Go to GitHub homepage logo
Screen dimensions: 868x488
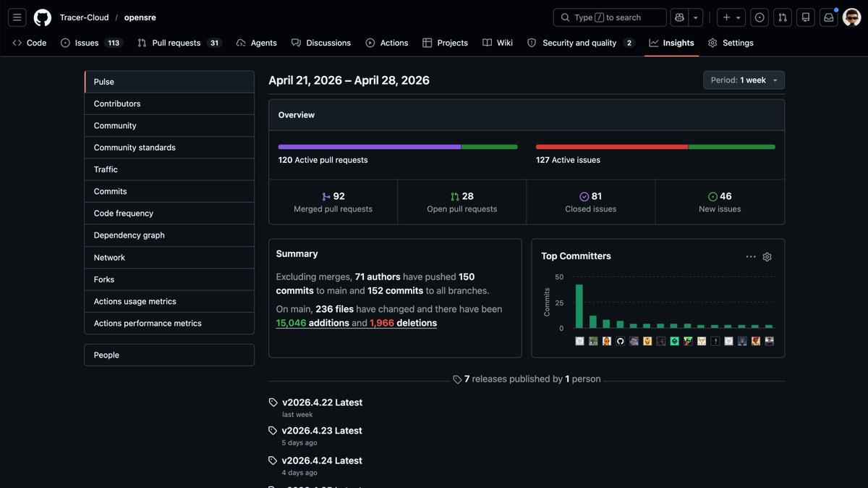43,17
